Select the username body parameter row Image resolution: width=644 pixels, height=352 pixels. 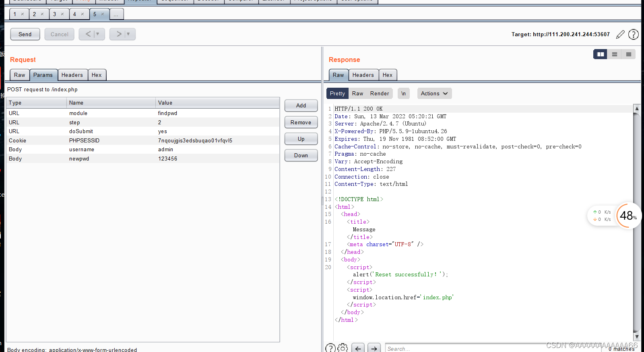(x=143, y=149)
